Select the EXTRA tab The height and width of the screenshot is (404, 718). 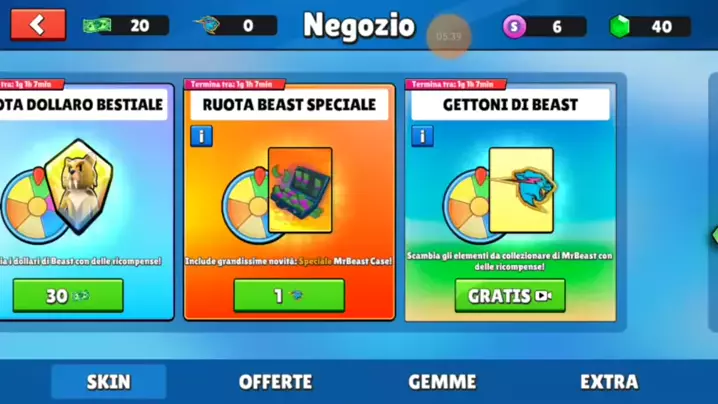point(609,382)
